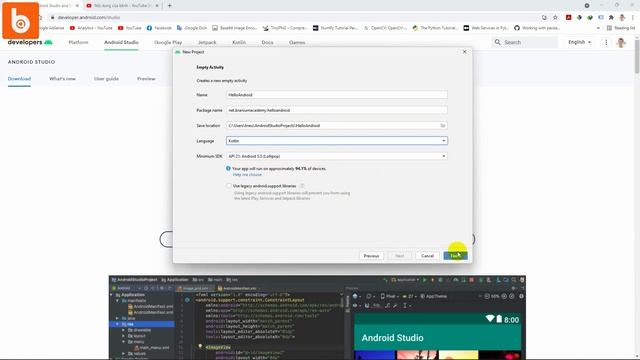The image size is (640, 360).
Task: Open the Android Studio nav item
Action: pyautogui.click(x=121, y=42)
